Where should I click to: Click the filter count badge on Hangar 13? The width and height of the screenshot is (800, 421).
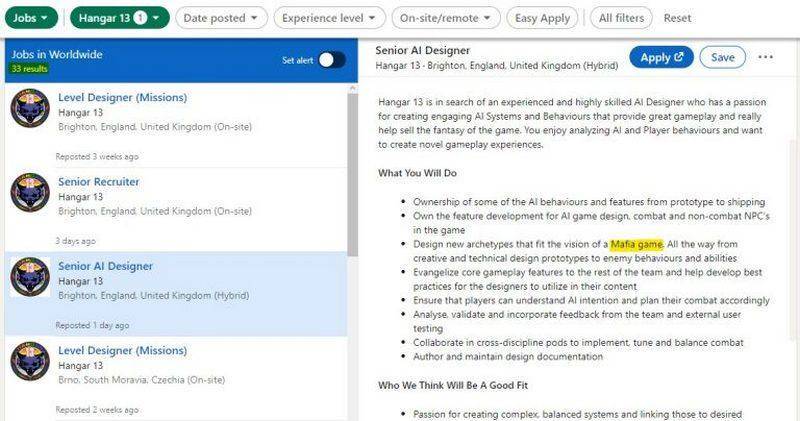point(140,18)
